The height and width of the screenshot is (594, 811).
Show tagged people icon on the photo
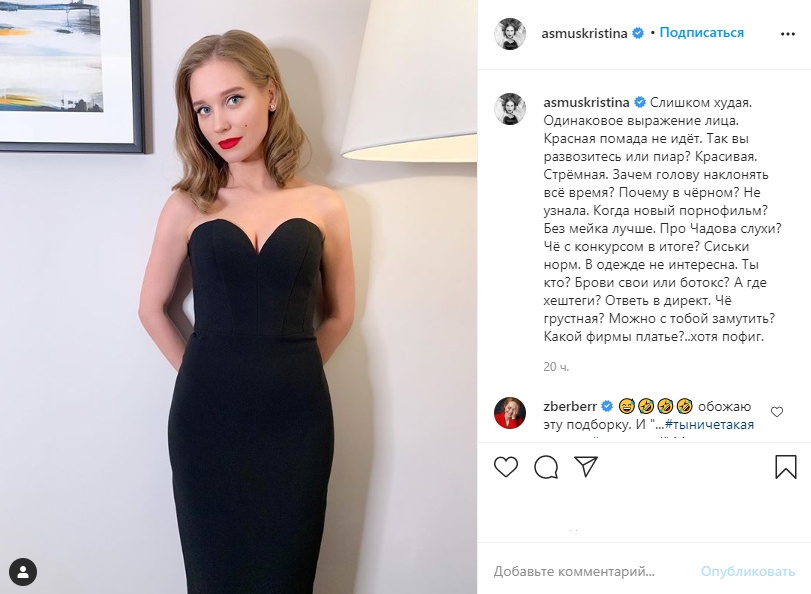tap(23, 572)
